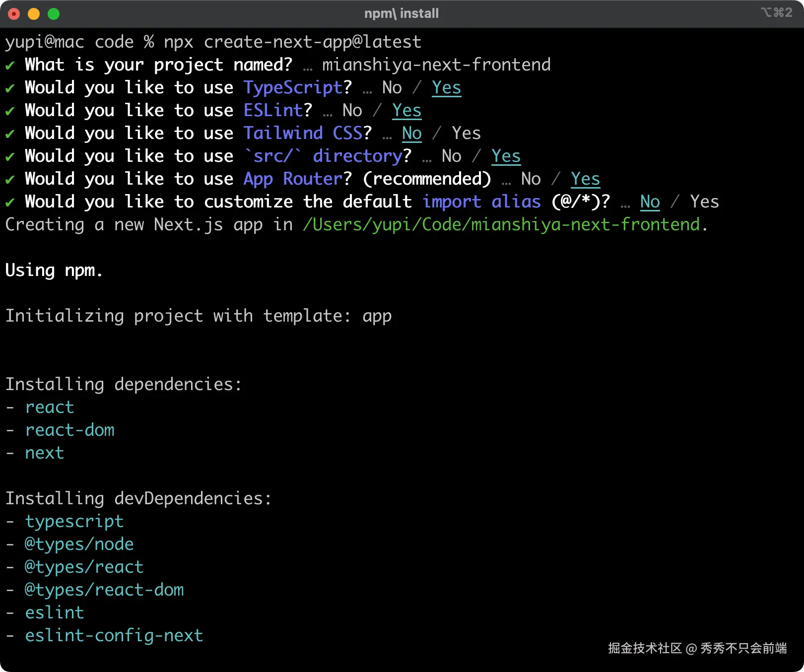Click the "Using npm." line
804x672 pixels.
pos(54,270)
